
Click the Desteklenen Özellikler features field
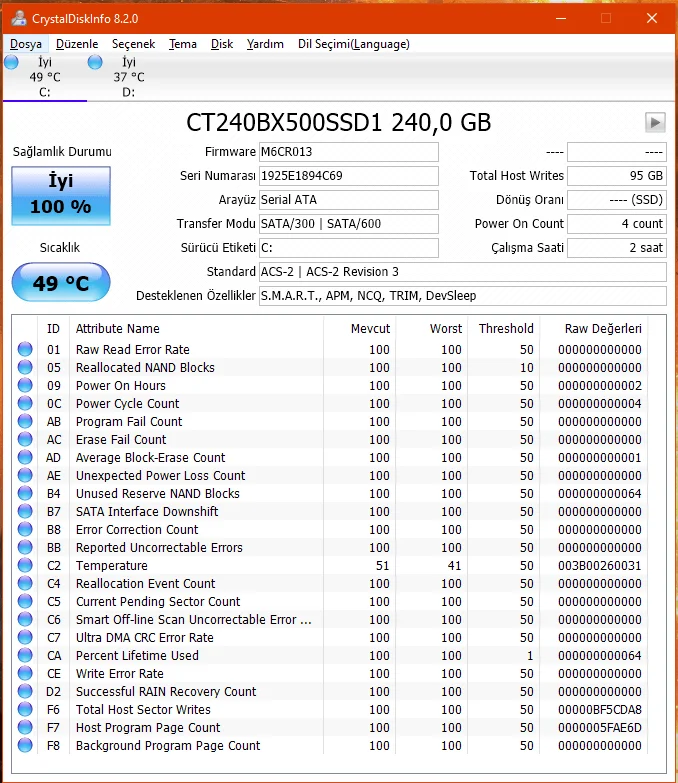(462, 296)
